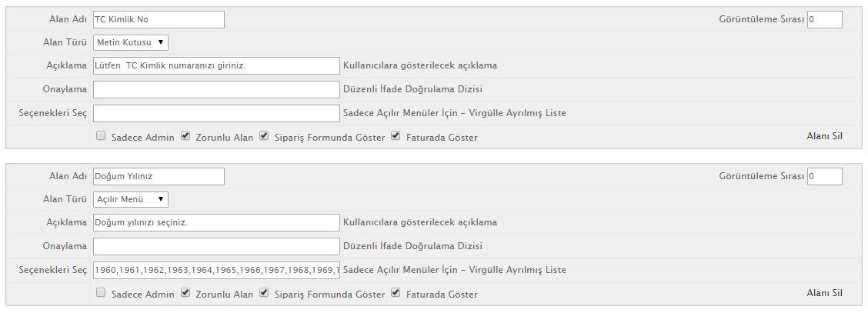Uncheck Zorunlu Alan for TC Kimlik No
This screenshot has height=313, width=868.
(x=185, y=135)
